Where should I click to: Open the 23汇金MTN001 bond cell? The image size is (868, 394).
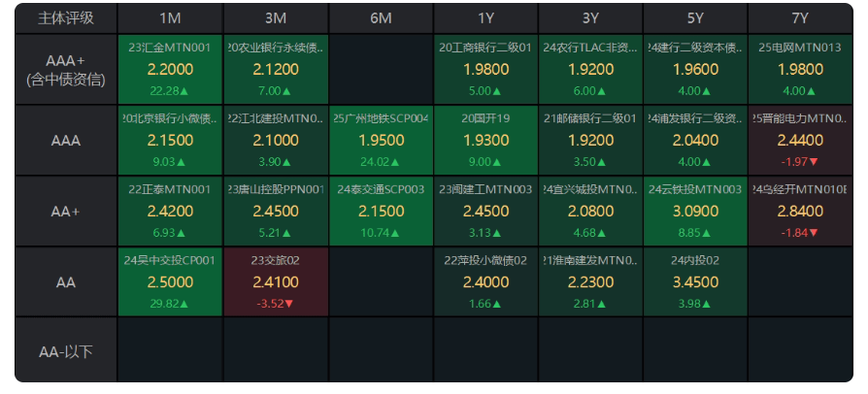pyautogui.click(x=170, y=69)
